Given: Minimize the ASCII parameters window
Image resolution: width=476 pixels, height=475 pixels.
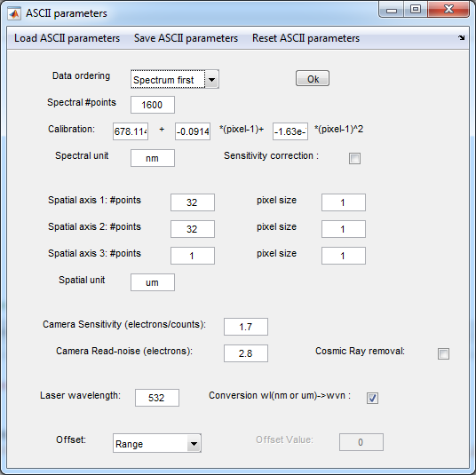Looking at the screenshot, I should point(392,11).
